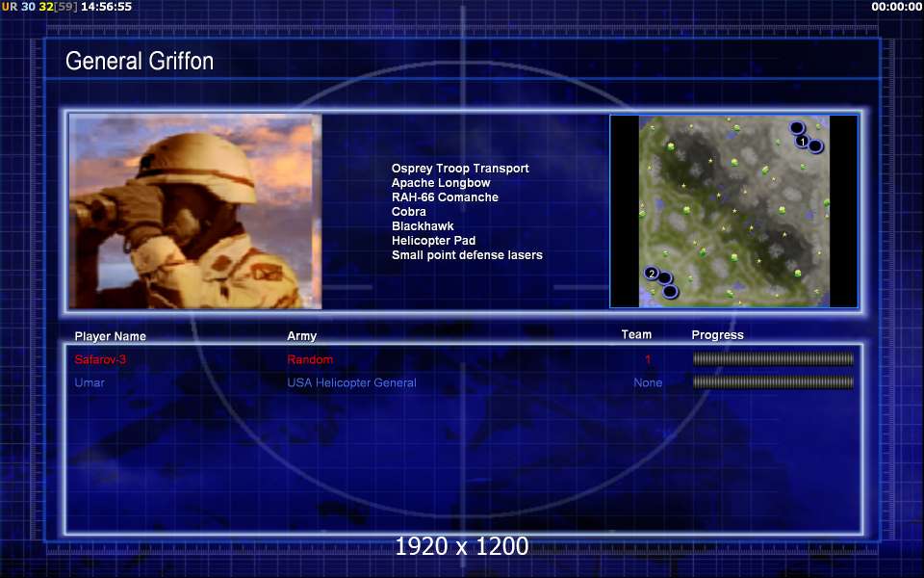Click Safarov-3's loading progress bar
This screenshot has width=924, height=578.
(x=773, y=358)
